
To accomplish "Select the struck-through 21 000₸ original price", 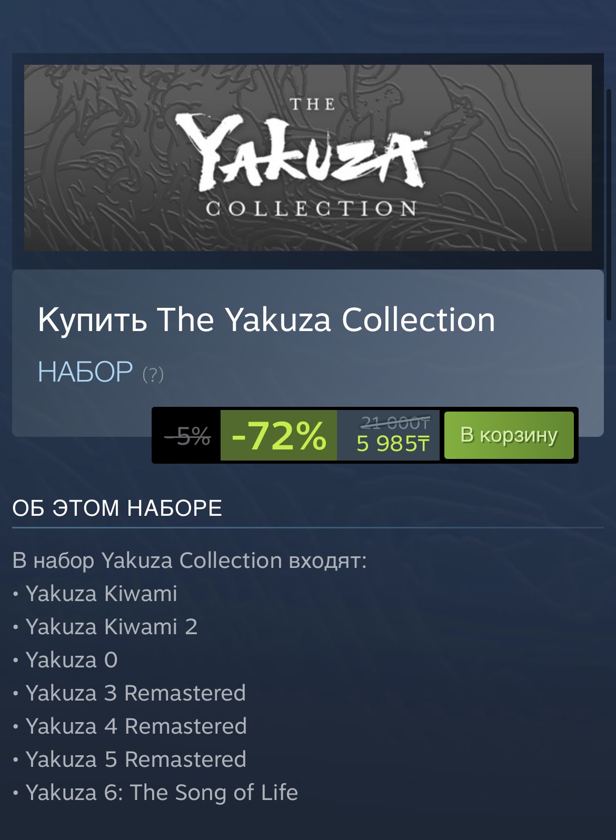I will [x=395, y=422].
